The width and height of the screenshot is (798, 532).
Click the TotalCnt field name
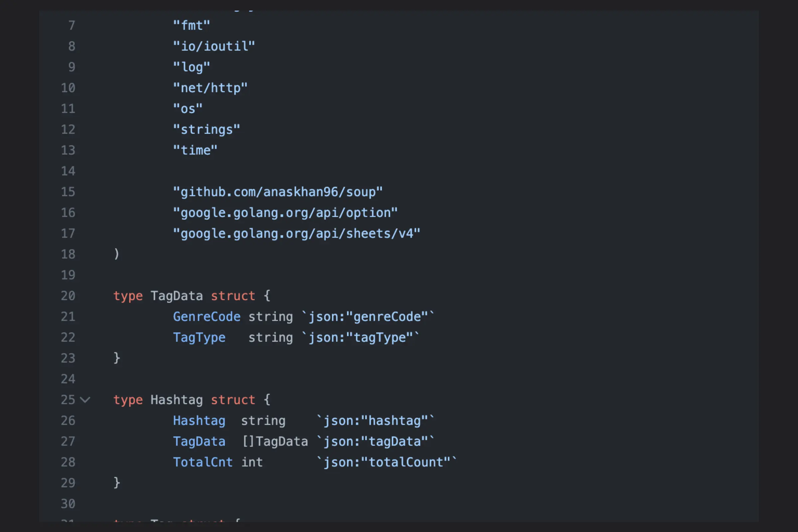click(x=203, y=462)
